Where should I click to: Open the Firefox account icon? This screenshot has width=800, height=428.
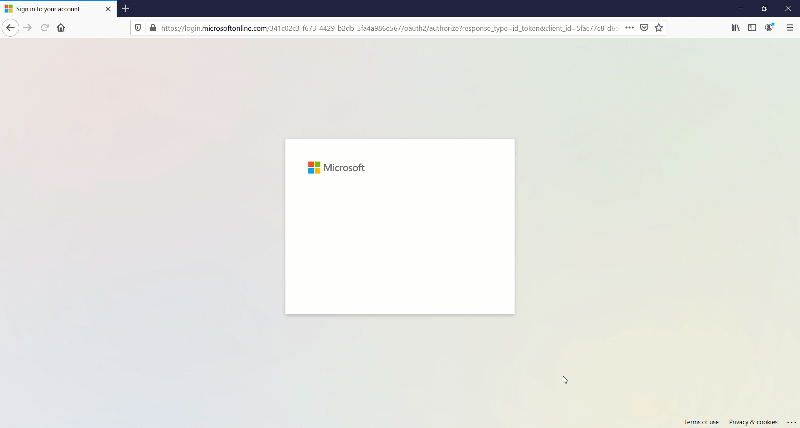tap(769, 28)
